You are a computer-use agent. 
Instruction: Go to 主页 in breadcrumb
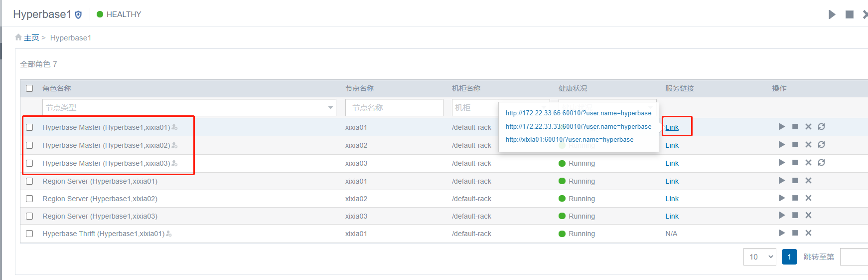coord(31,38)
